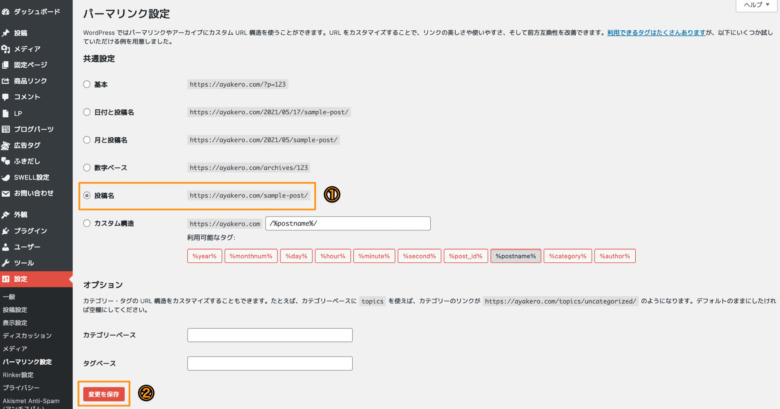The width and height of the screenshot is (780, 409).
Task: Toggle the %postname% tag button
Action: pyautogui.click(x=516, y=256)
